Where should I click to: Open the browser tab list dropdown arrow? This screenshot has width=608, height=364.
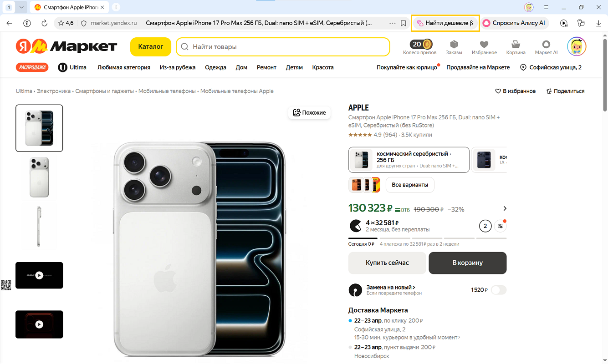click(x=21, y=7)
